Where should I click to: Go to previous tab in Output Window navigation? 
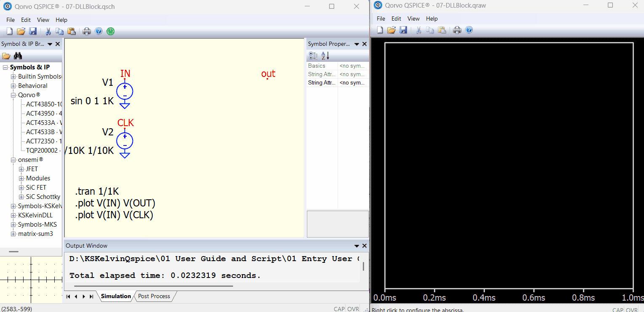(76, 296)
